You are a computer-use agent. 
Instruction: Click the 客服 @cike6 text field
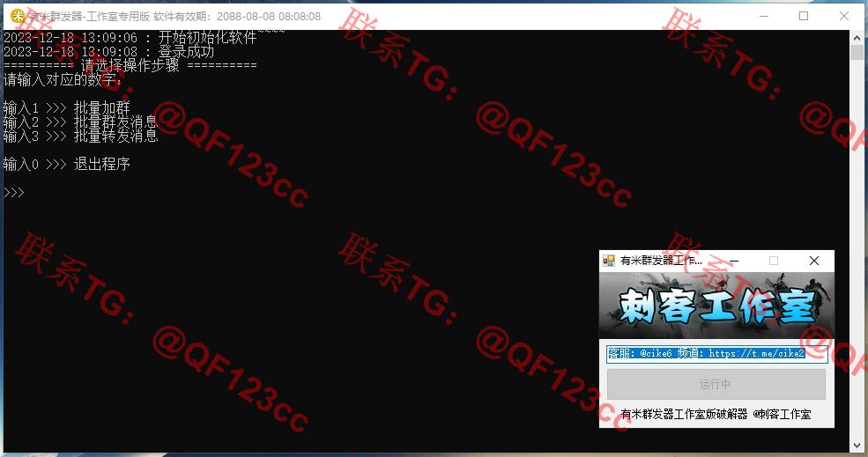[717, 354]
